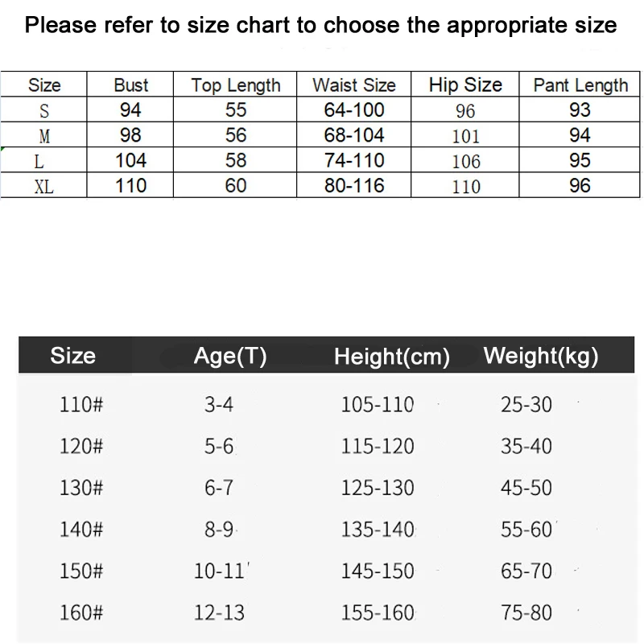The height and width of the screenshot is (644, 644).
Task: Click the hip size value 106
Action: click(465, 162)
